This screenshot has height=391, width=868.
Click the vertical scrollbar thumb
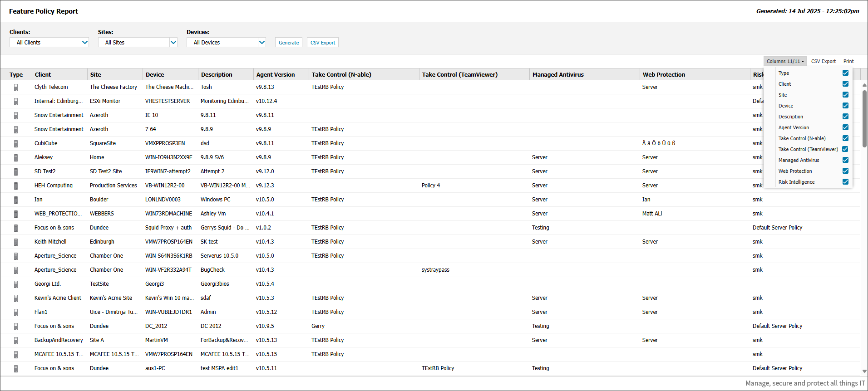[x=864, y=119]
